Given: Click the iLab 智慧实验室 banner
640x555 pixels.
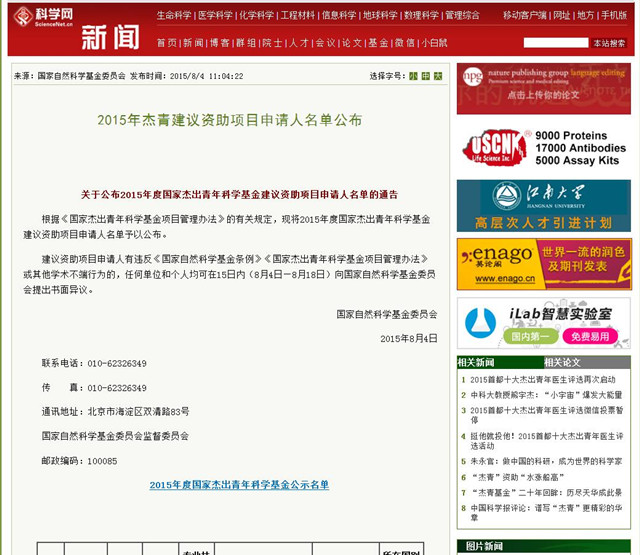Looking at the screenshot, I should (544, 323).
